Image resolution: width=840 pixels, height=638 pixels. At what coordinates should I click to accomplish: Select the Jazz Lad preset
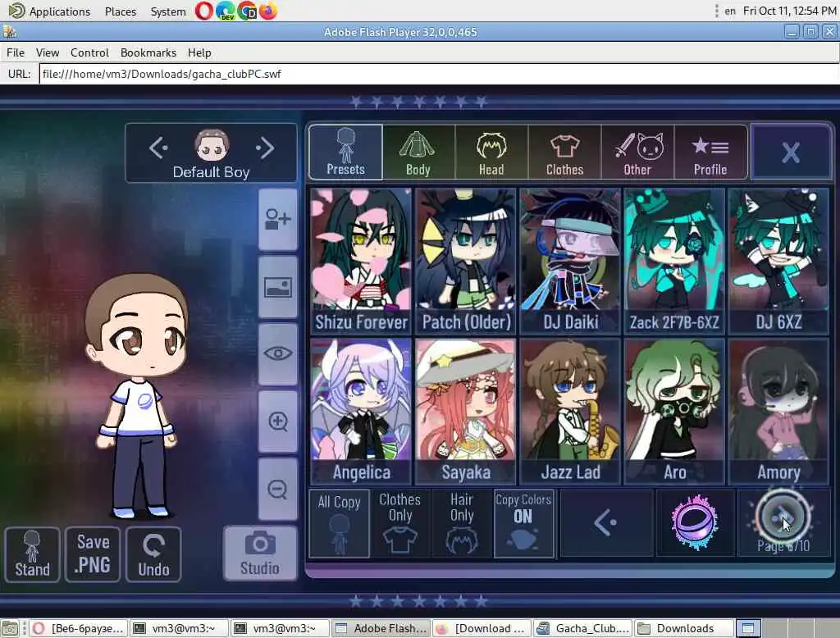click(x=571, y=412)
